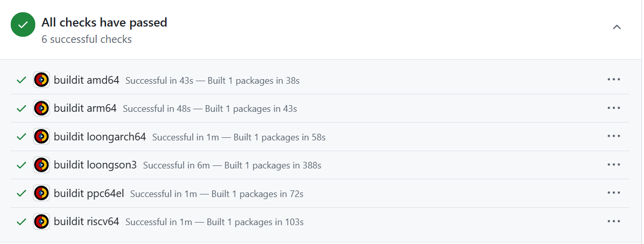Collapse the checks list with the chevron
Viewport: 644px width, 244px height.
pyautogui.click(x=617, y=27)
